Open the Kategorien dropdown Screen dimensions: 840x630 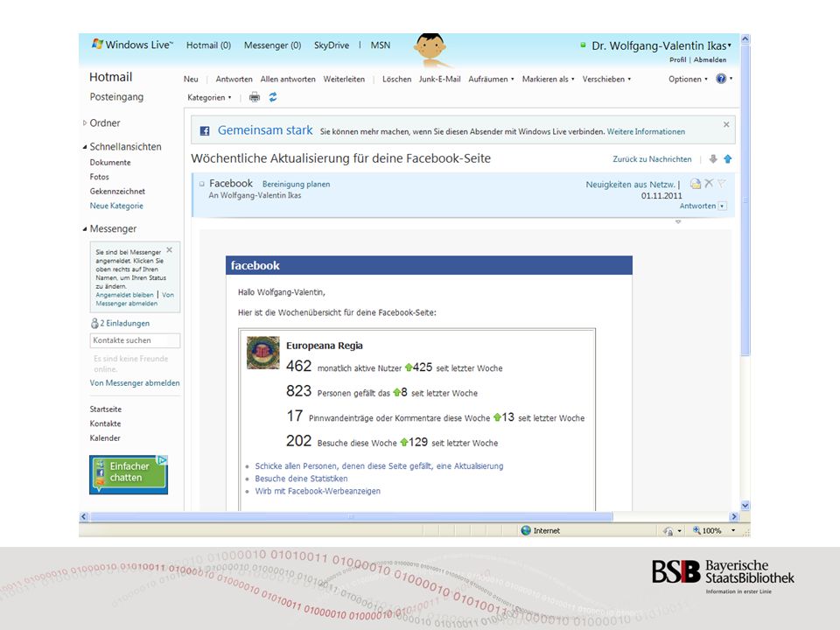pyautogui.click(x=209, y=97)
